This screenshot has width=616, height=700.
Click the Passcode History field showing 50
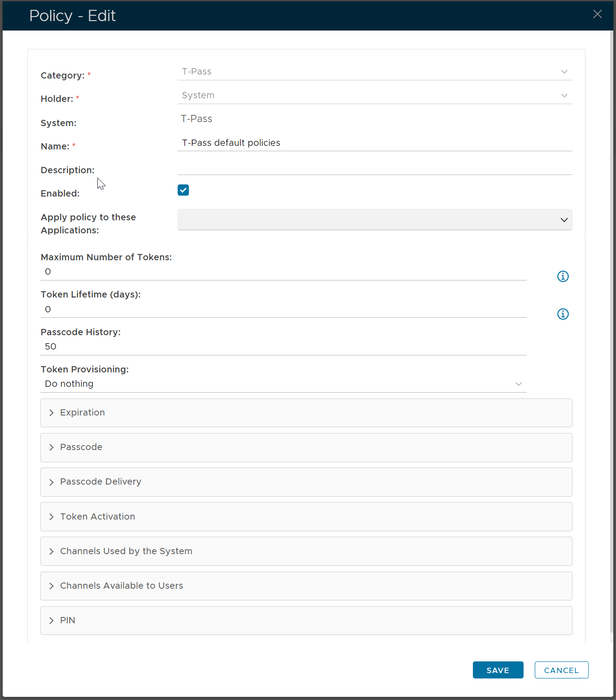pos(283,347)
